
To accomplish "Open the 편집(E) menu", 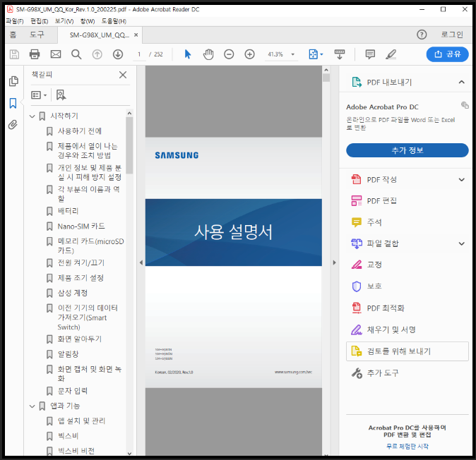I will click(x=39, y=21).
